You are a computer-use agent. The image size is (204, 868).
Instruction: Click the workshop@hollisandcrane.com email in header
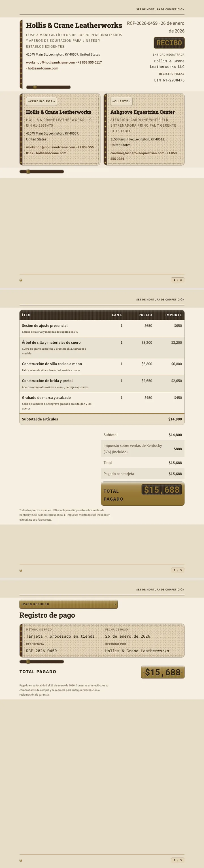coord(51,62)
